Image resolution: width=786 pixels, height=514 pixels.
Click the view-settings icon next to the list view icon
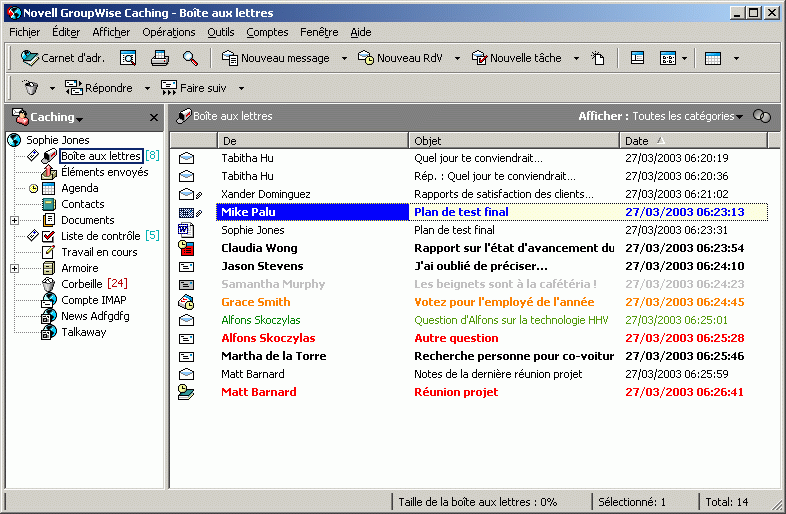pyautogui.click(x=668, y=58)
